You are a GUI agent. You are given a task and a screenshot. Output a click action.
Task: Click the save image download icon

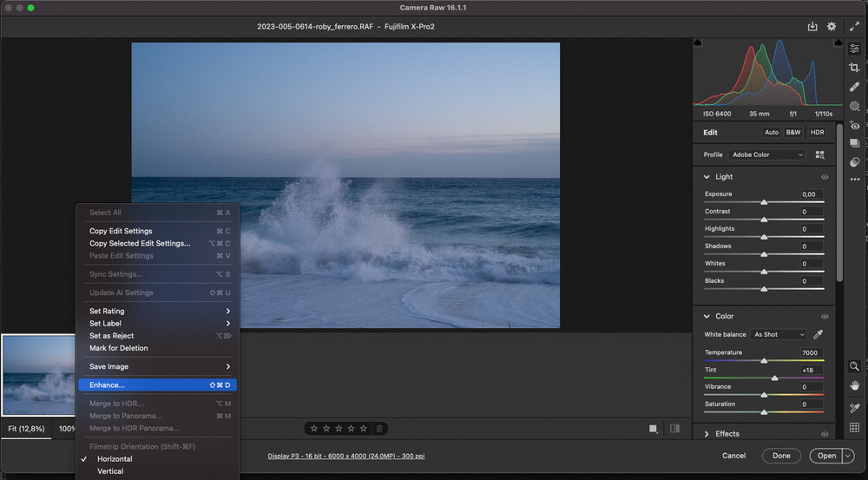812,27
